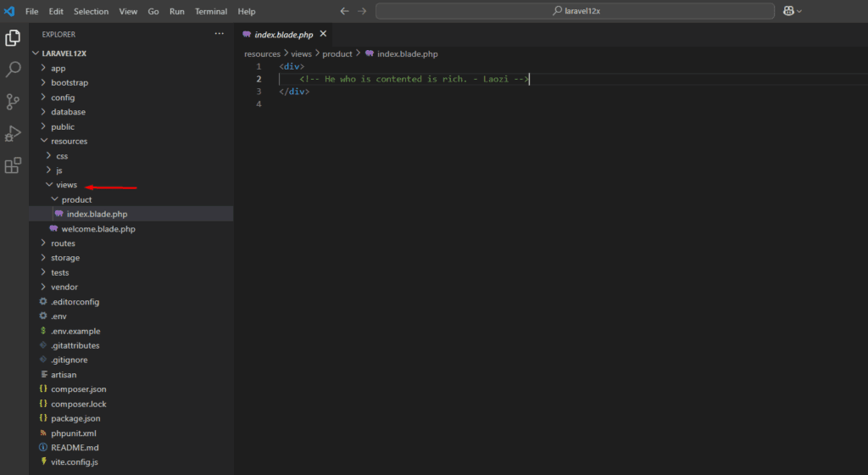Click the back navigation arrow

[344, 11]
